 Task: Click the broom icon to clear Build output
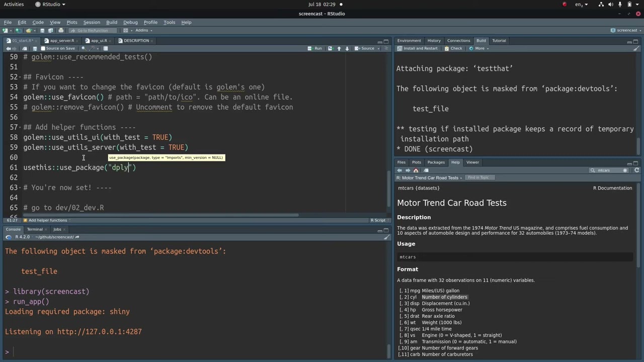tap(636, 49)
